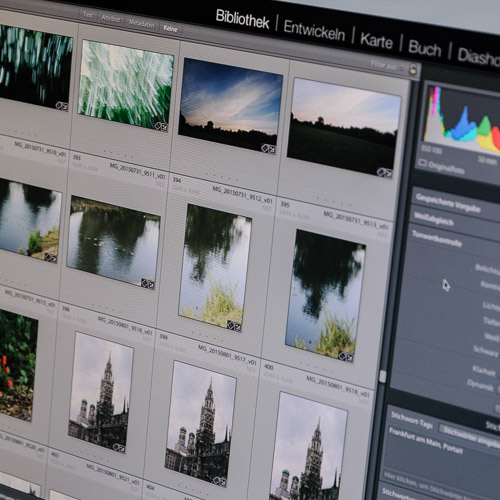Open the Diashow module
The image size is (500, 500).
[479, 57]
